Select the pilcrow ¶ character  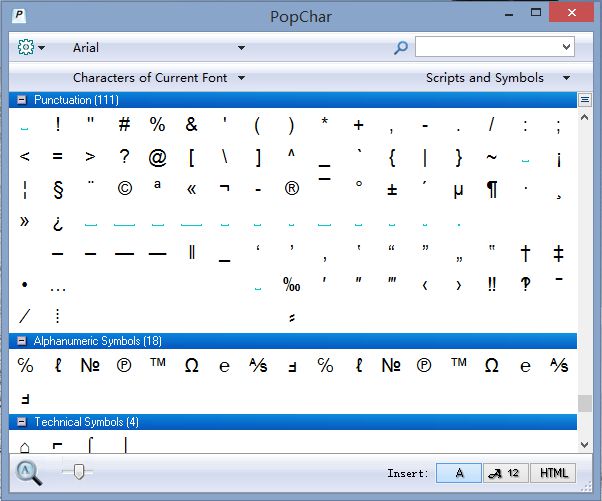[x=492, y=189]
